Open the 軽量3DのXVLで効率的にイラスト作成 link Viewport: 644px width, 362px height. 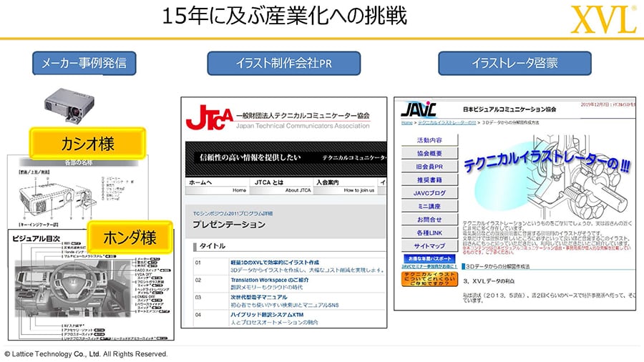[x=274, y=263]
